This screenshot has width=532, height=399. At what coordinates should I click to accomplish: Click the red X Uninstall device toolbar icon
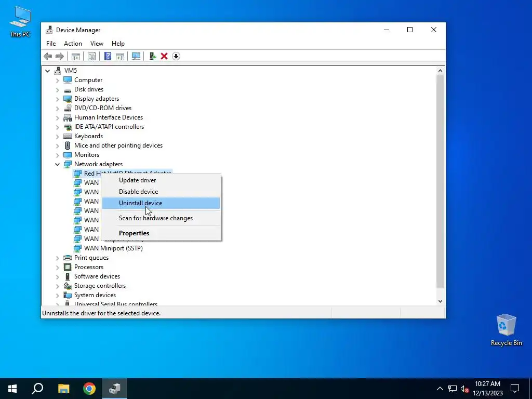coord(164,56)
